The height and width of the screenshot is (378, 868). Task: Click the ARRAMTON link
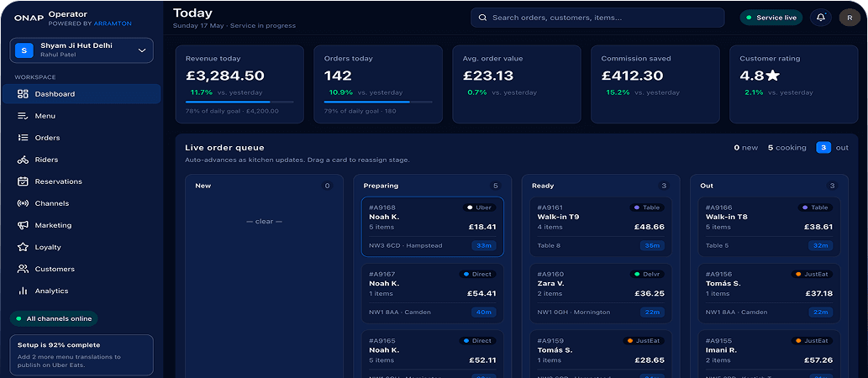[x=113, y=24]
